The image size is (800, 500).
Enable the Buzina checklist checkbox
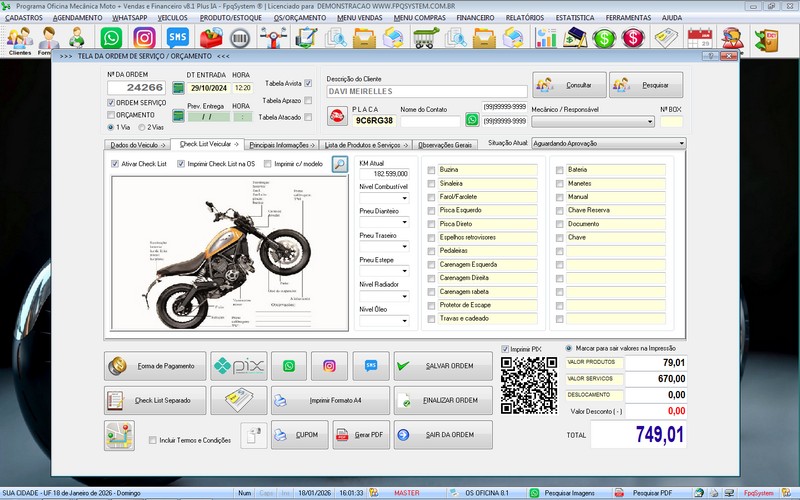(431, 170)
